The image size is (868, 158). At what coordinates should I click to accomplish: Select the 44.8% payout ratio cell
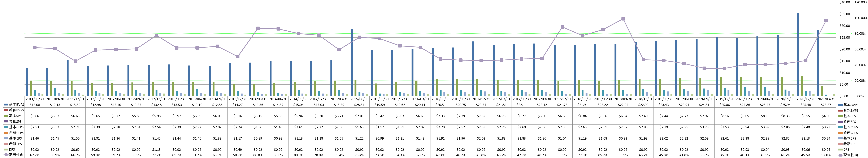[75, 155]
